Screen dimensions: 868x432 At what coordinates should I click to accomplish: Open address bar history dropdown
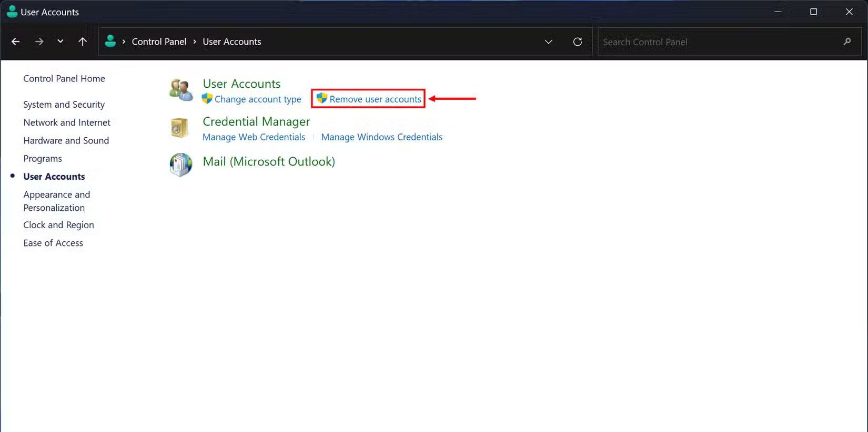(x=549, y=42)
